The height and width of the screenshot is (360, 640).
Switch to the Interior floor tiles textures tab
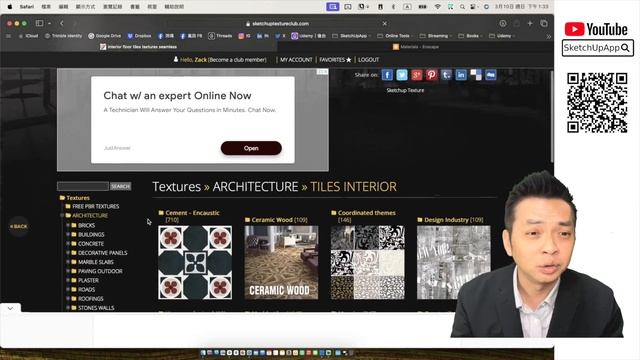[x=139, y=47]
